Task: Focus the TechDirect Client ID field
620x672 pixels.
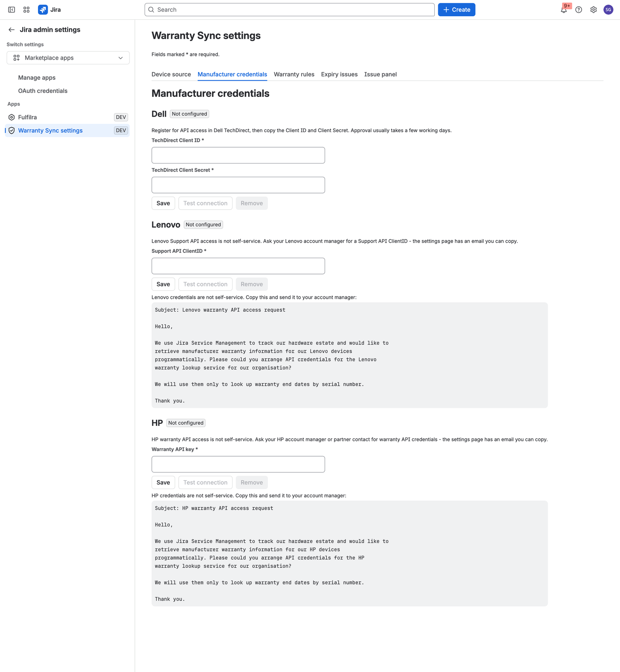Action: [x=238, y=155]
